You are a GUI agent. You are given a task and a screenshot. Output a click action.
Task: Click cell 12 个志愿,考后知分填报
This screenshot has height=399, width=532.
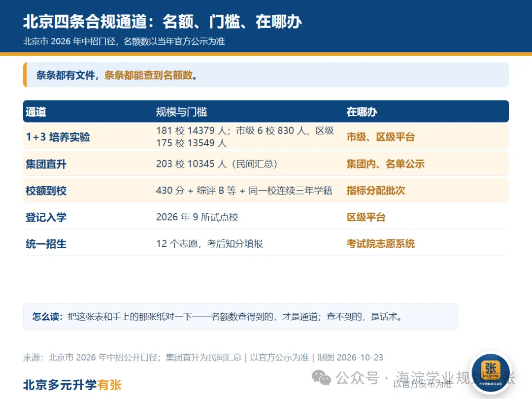click(x=209, y=244)
